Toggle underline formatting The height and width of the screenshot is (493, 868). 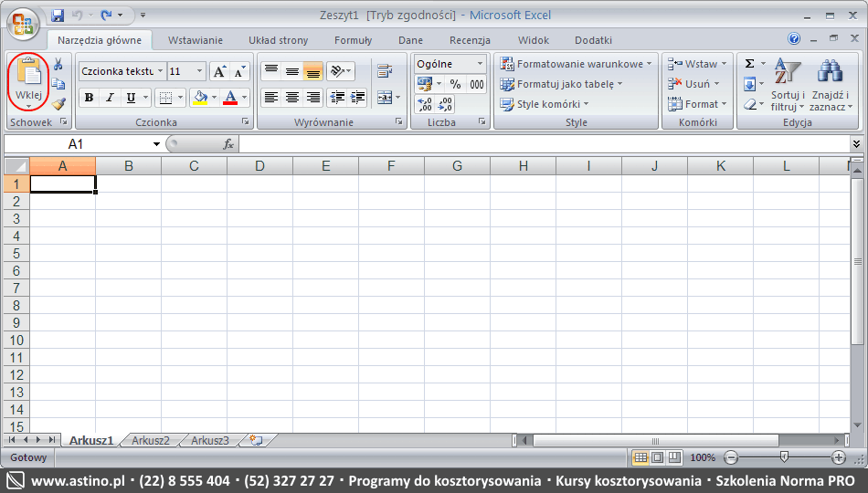[x=131, y=98]
